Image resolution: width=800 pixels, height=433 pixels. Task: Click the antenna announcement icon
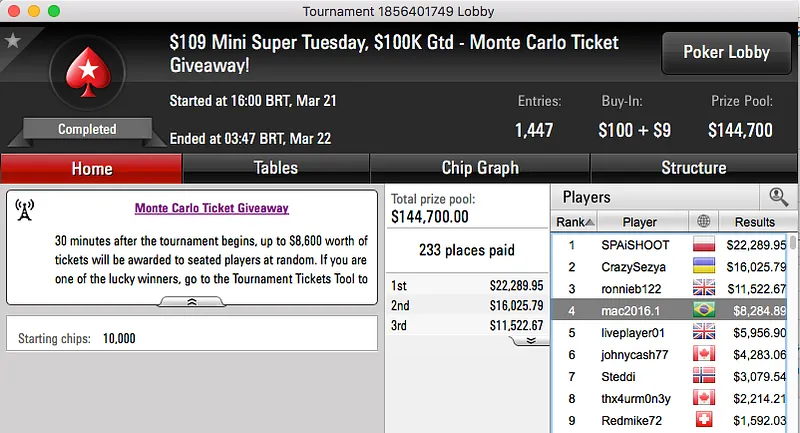point(25,210)
